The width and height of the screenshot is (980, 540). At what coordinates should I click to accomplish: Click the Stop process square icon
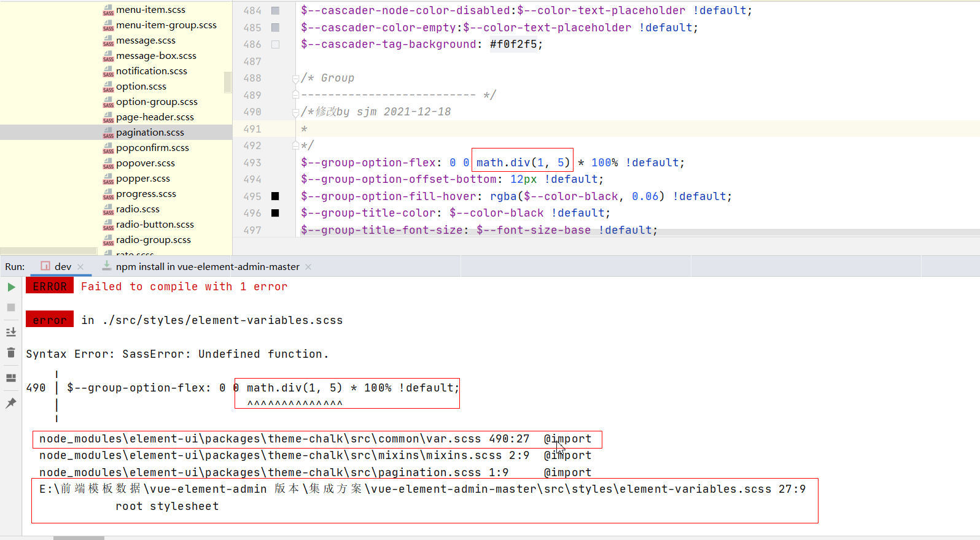pos(11,307)
